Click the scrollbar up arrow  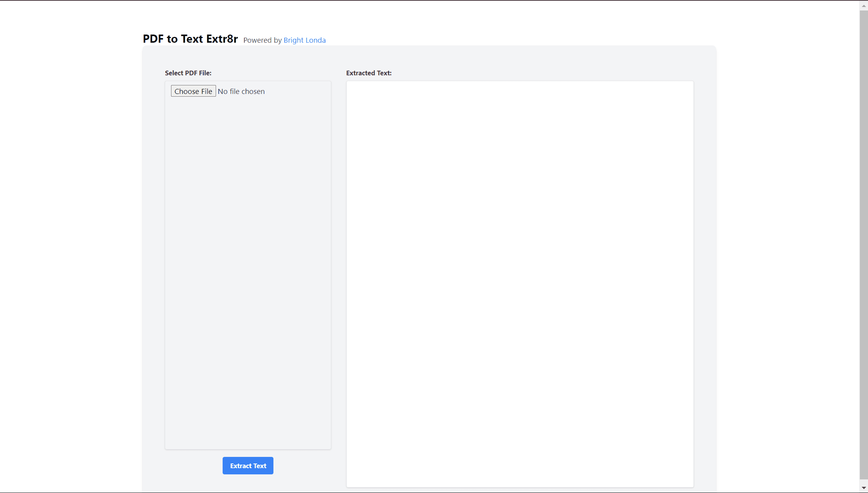click(864, 5)
